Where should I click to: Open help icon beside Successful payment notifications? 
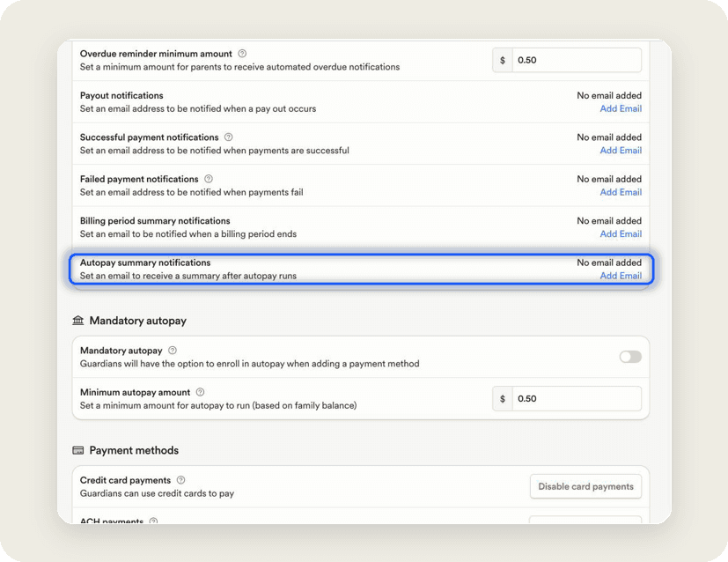coord(228,137)
